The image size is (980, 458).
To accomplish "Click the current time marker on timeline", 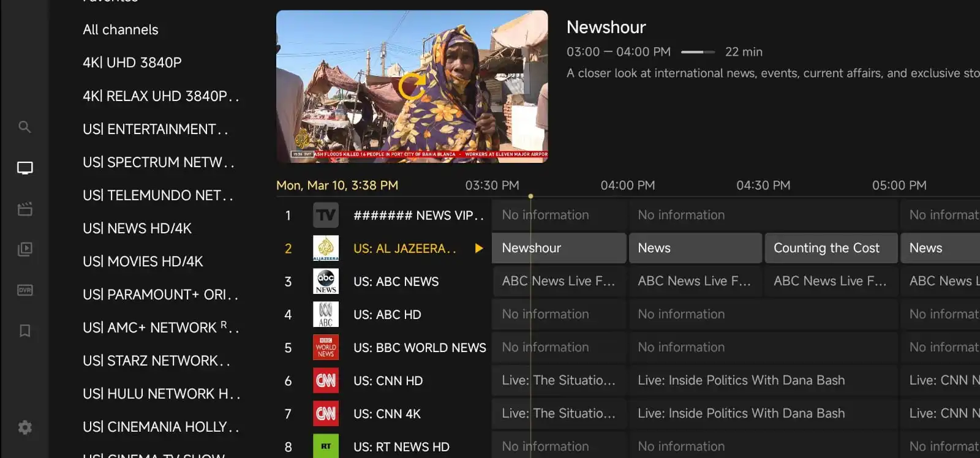I will [530, 196].
